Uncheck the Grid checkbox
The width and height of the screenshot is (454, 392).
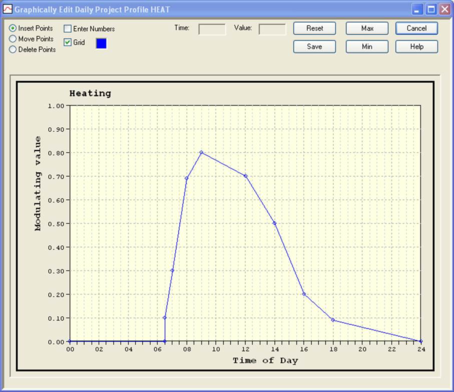coord(68,42)
